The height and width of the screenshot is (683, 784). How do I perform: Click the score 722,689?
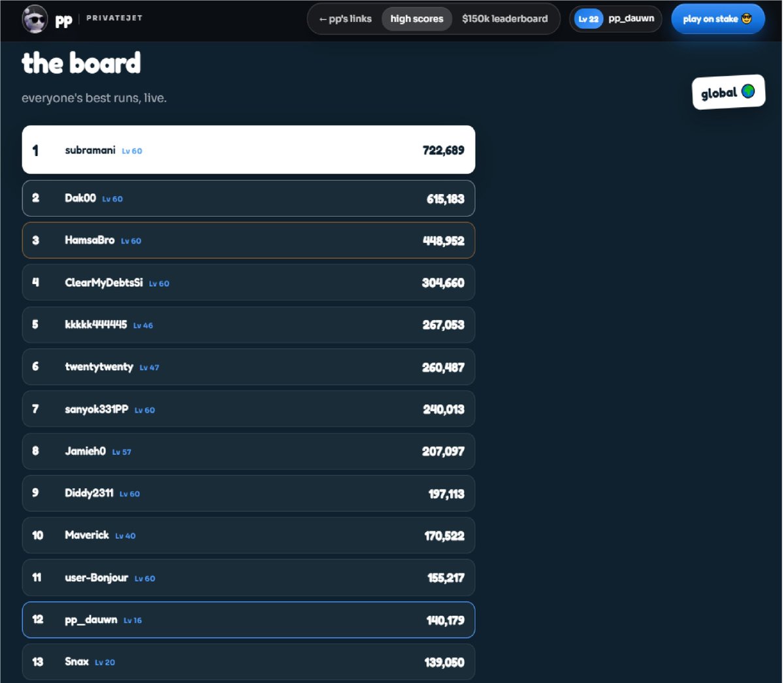click(444, 150)
